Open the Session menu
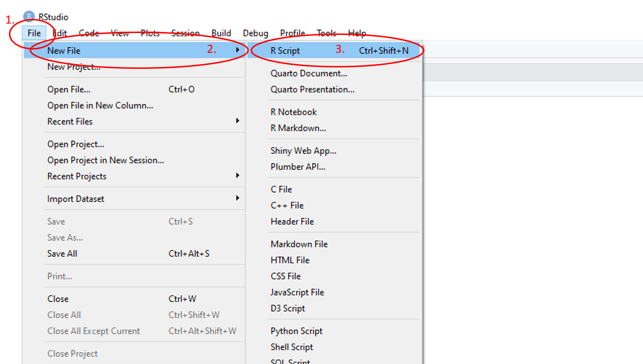The image size is (643, 364). (x=186, y=33)
